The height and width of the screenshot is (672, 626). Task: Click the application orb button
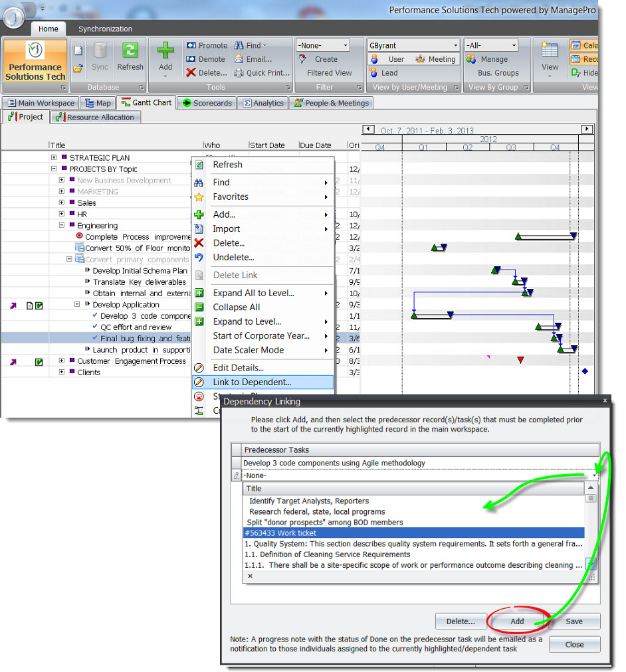[14, 17]
